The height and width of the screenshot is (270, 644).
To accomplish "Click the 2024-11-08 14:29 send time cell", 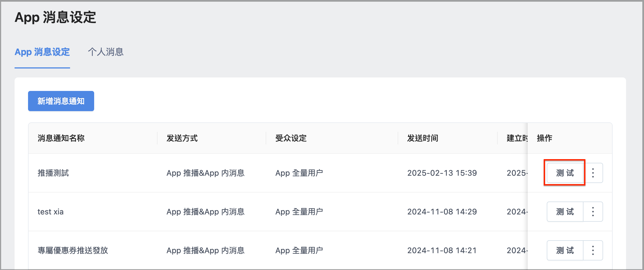I will (x=442, y=212).
